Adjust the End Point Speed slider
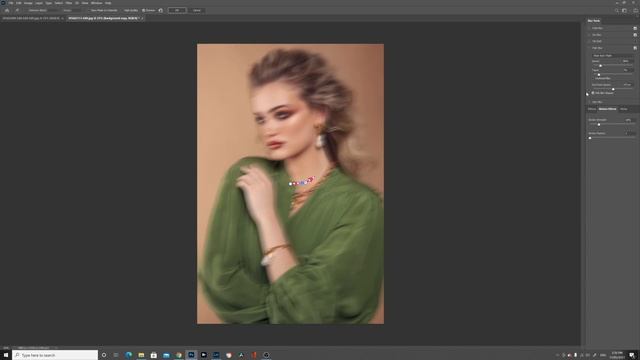640x360 pixels. coord(613,89)
